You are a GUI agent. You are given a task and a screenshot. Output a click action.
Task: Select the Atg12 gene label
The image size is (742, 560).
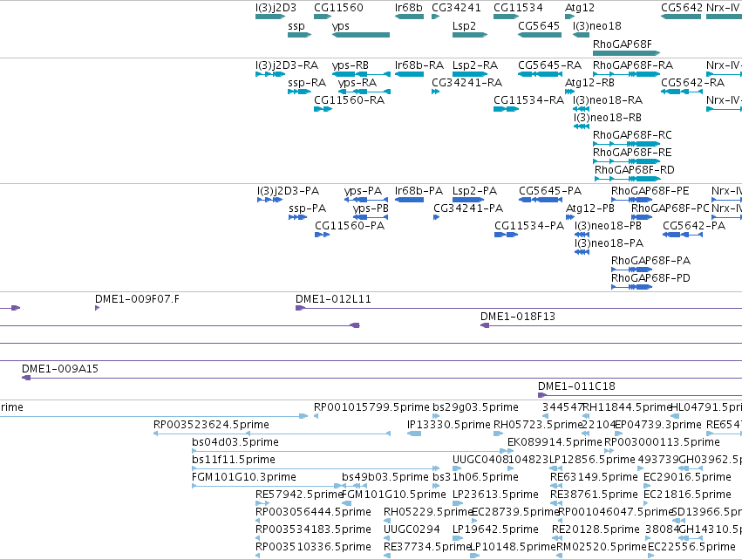[580, 8]
